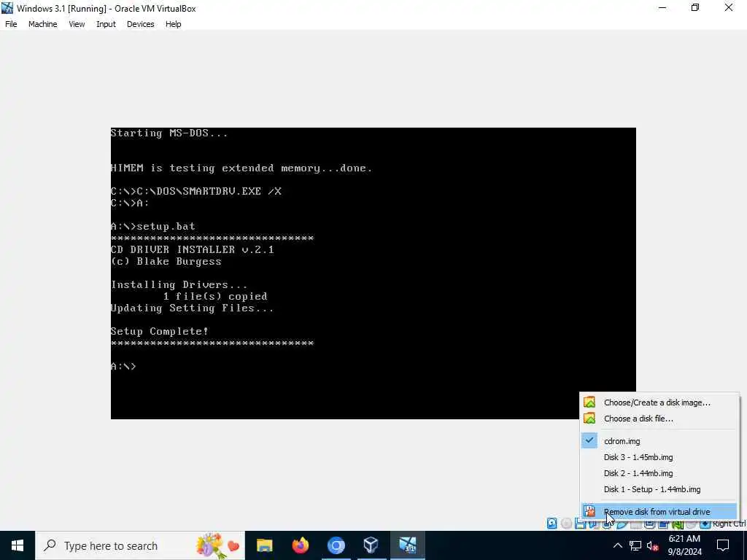Show hidden tray icons chevron
The image size is (747, 560).
(x=617, y=545)
